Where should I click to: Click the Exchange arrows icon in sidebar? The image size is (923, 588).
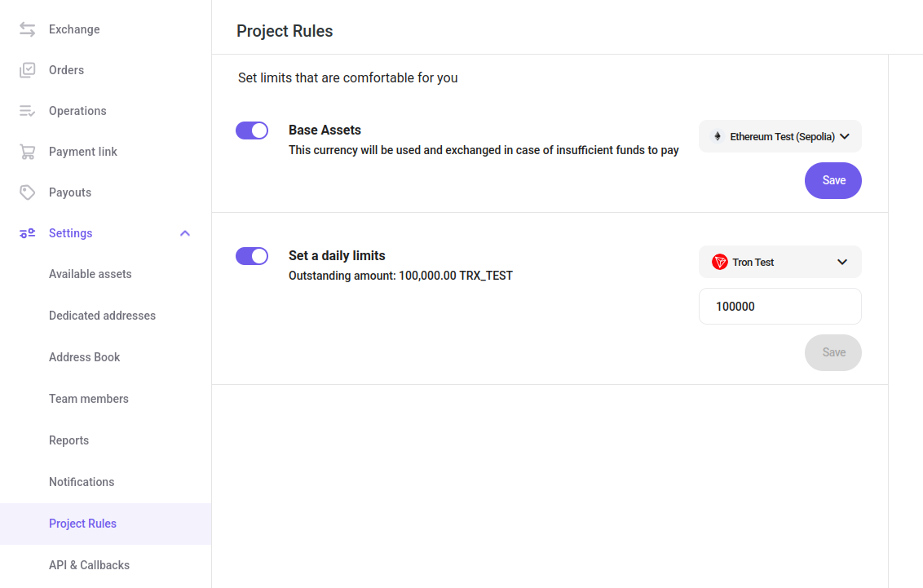coord(28,29)
